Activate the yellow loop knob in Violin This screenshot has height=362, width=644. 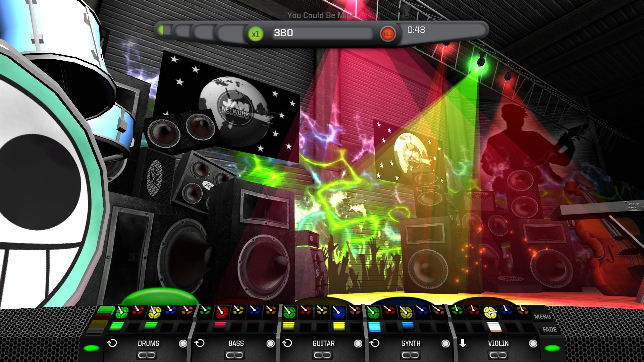490,312
